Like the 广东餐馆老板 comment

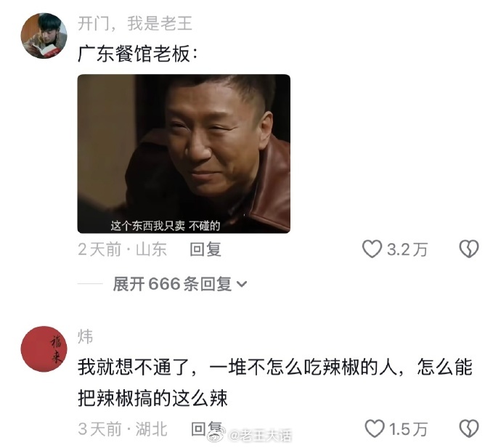372,249
